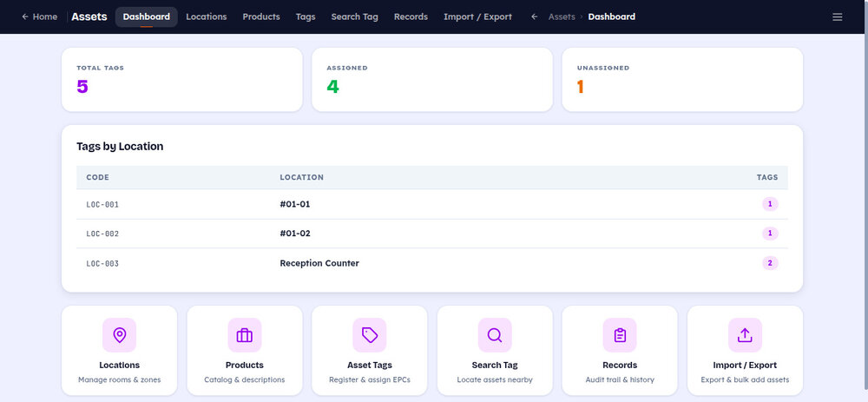This screenshot has width=868, height=402.
Task: Click the 'Register & assign EPCs' caption
Action: [x=369, y=379]
